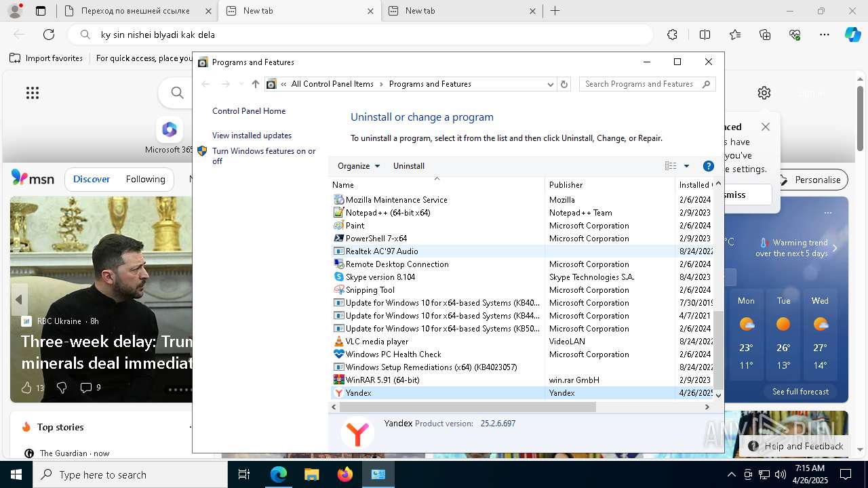Reload the Edge page

49,35
